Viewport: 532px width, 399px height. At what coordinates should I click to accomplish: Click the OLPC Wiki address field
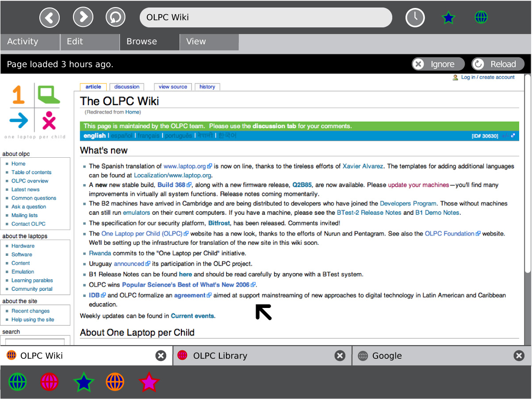(265, 18)
